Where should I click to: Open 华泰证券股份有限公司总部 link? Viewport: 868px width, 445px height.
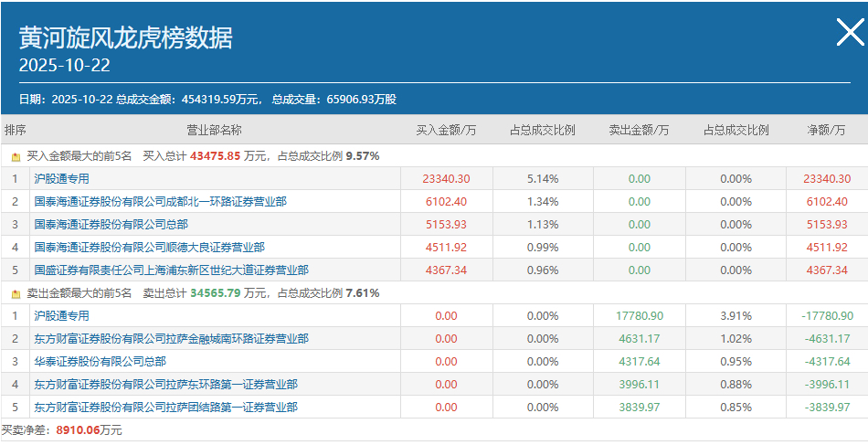coord(101,362)
